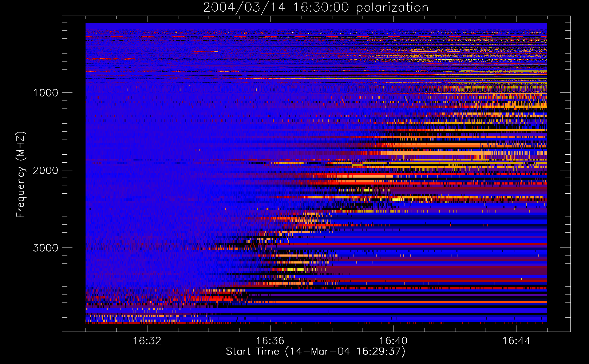Screen dimensions: 589x364
Task: Click the '16:44' time tick label
Action: click(517, 341)
